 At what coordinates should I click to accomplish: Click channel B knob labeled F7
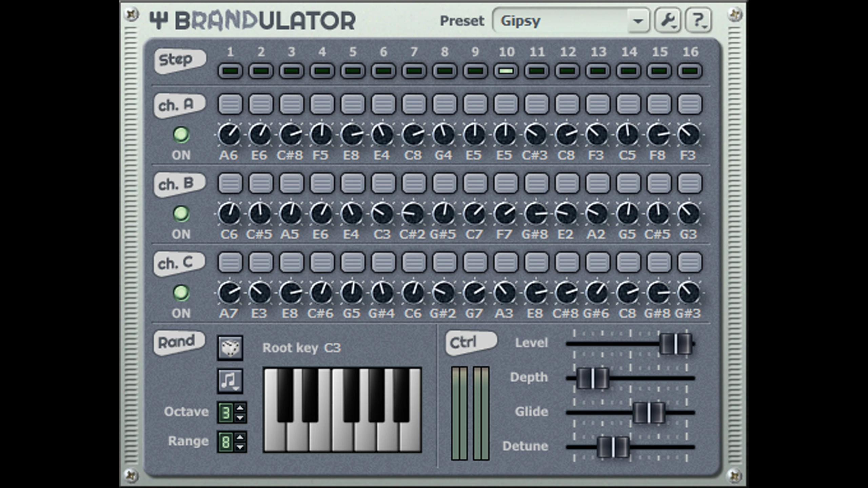coord(505,213)
